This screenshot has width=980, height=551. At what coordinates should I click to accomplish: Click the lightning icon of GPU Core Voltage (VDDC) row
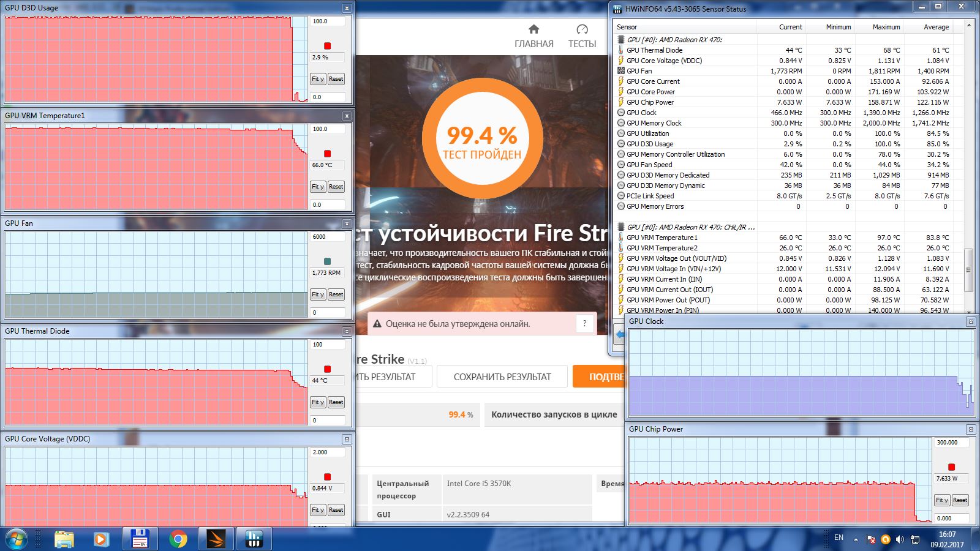pos(620,61)
